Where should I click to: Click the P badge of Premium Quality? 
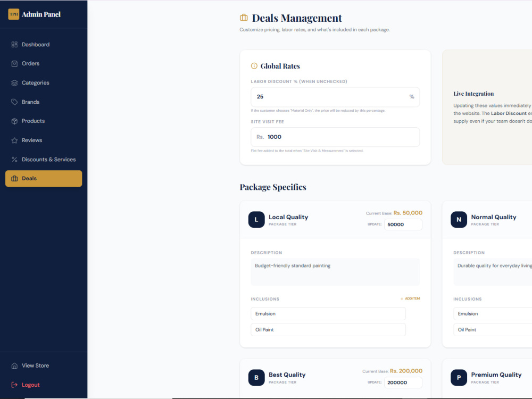tap(459, 378)
